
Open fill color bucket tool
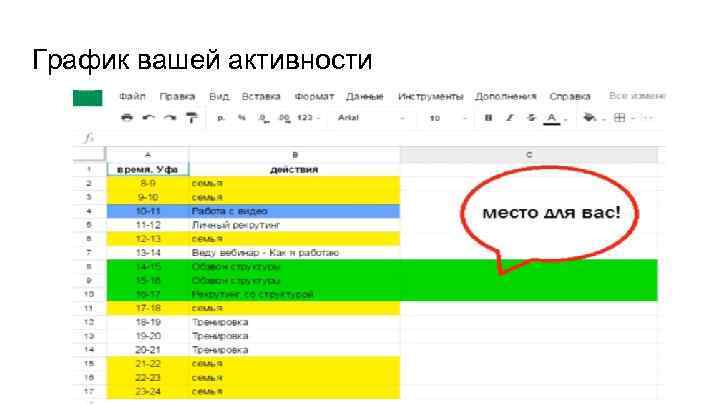pos(590,118)
